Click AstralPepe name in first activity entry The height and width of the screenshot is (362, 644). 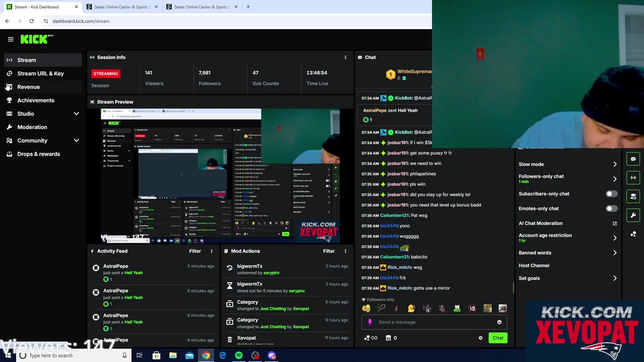click(x=116, y=266)
